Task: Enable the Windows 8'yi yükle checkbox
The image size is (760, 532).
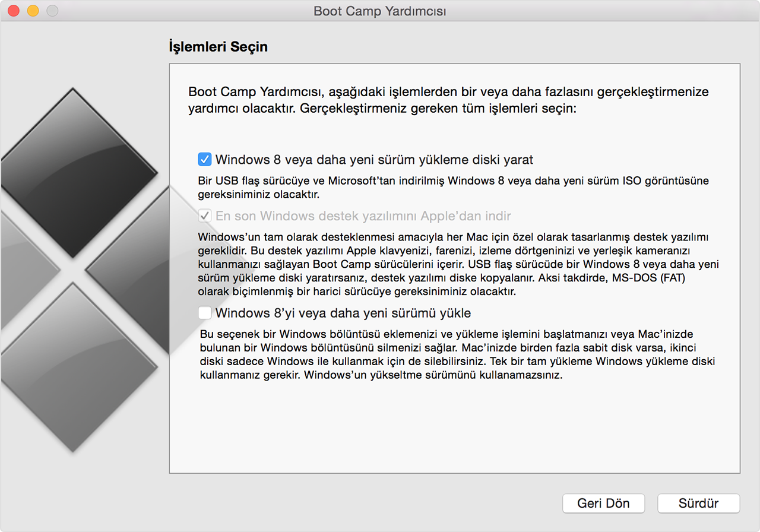Action: tap(204, 312)
